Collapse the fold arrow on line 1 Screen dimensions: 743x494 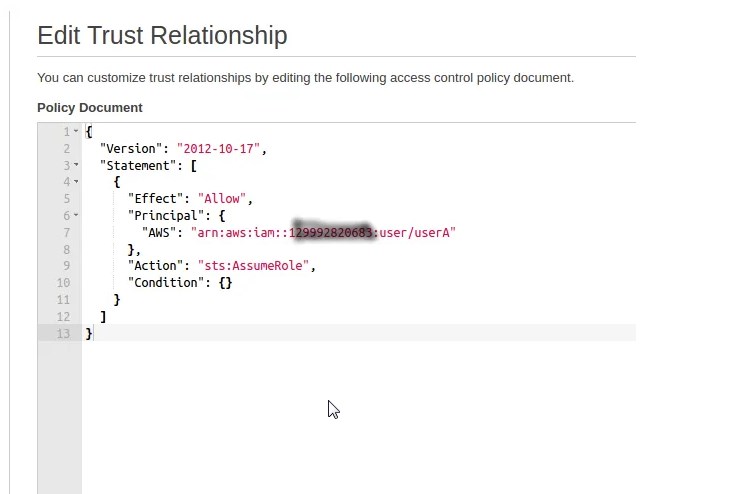coord(76,132)
